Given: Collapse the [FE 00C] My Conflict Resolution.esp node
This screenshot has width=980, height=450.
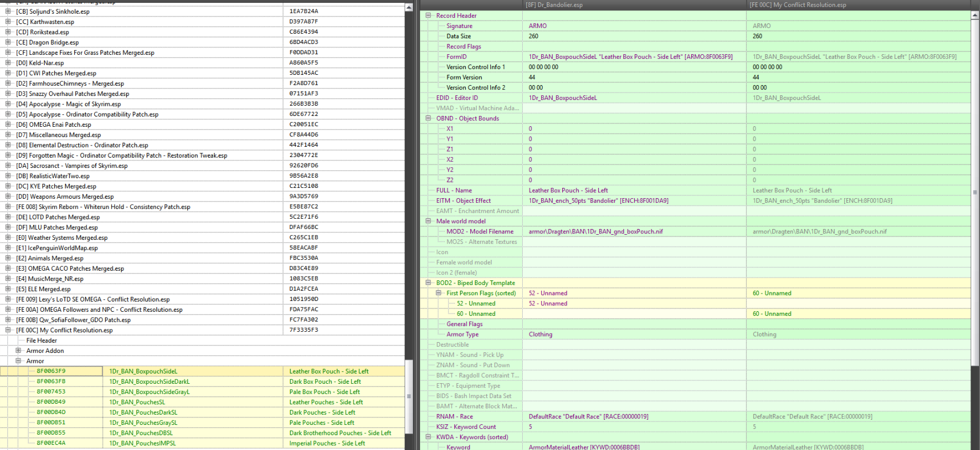Looking at the screenshot, I should [x=8, y=330].
